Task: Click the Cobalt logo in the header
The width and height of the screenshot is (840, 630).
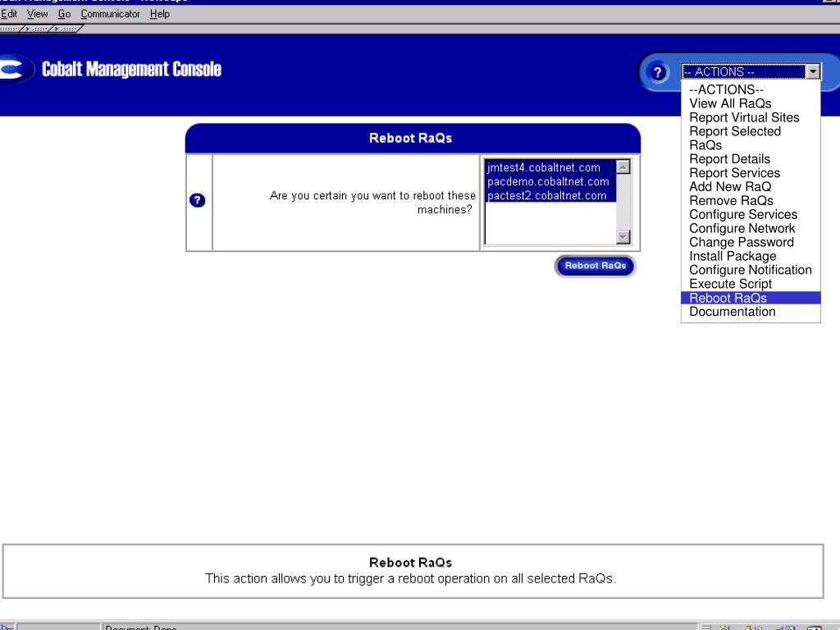Action: [16, 69]
